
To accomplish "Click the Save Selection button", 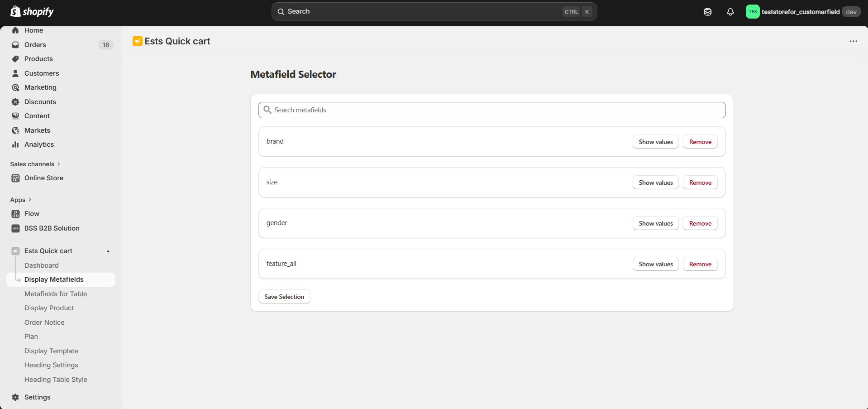I will pos(284,297).
